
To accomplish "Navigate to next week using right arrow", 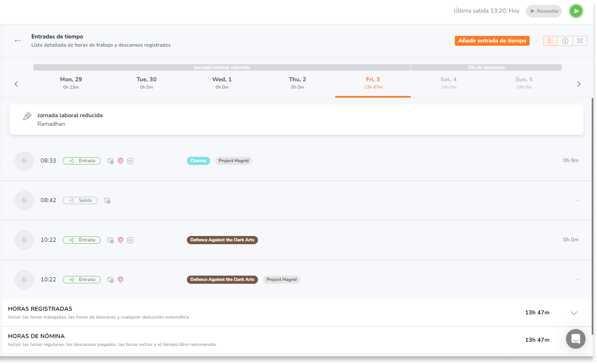I will tap(579, 84).
